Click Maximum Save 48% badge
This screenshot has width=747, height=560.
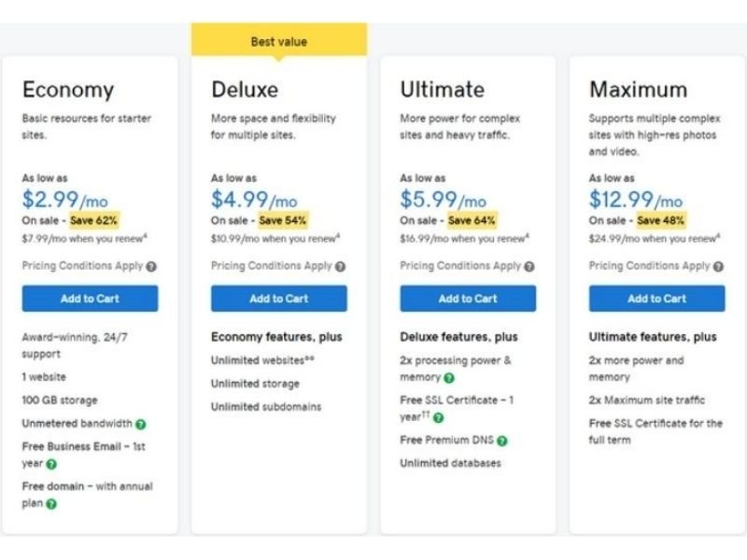pos(661,220)
